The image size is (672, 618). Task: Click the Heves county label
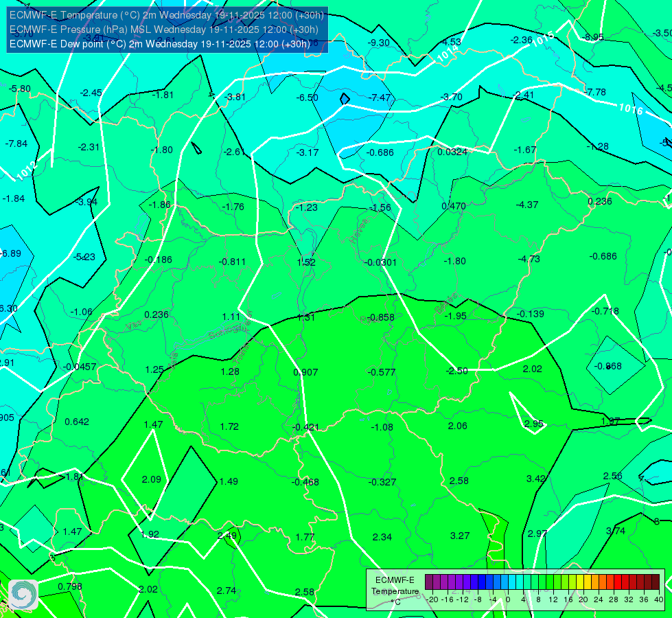[359, 231]
